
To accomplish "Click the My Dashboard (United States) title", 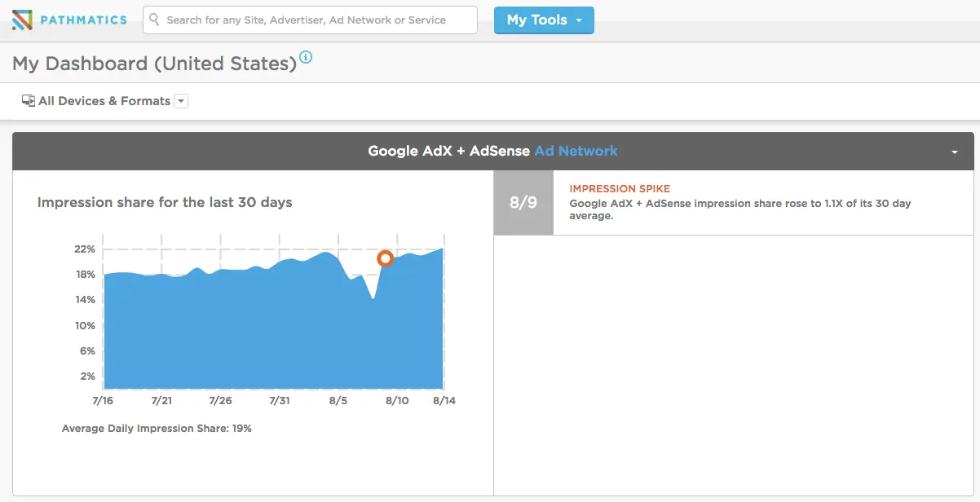I will [154, 64].
